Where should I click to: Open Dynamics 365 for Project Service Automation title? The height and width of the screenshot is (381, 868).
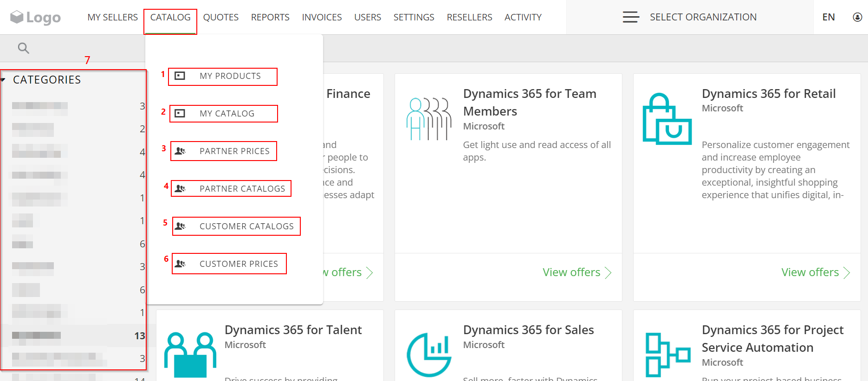773,339
